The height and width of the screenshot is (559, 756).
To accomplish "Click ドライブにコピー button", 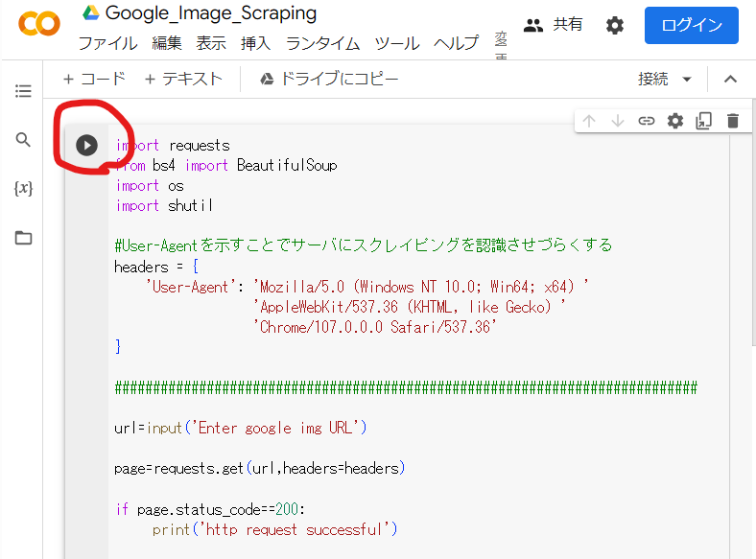I will (x=329, y=79).
